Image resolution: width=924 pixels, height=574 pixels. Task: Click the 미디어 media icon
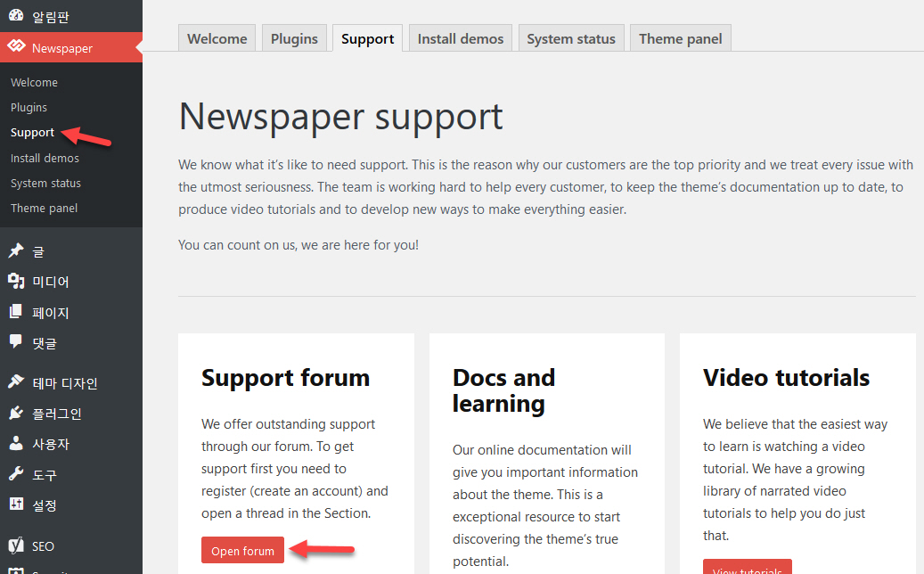coord(16,281)
